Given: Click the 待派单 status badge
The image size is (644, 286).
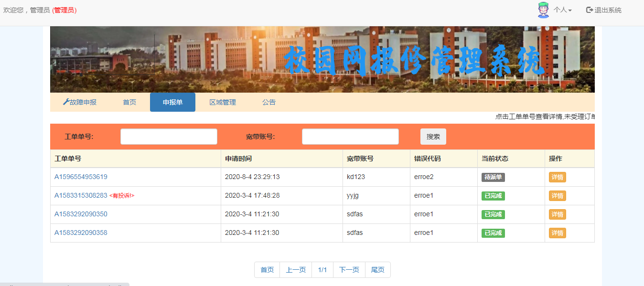Looking at the screenshot, I should tap(493, 177).
